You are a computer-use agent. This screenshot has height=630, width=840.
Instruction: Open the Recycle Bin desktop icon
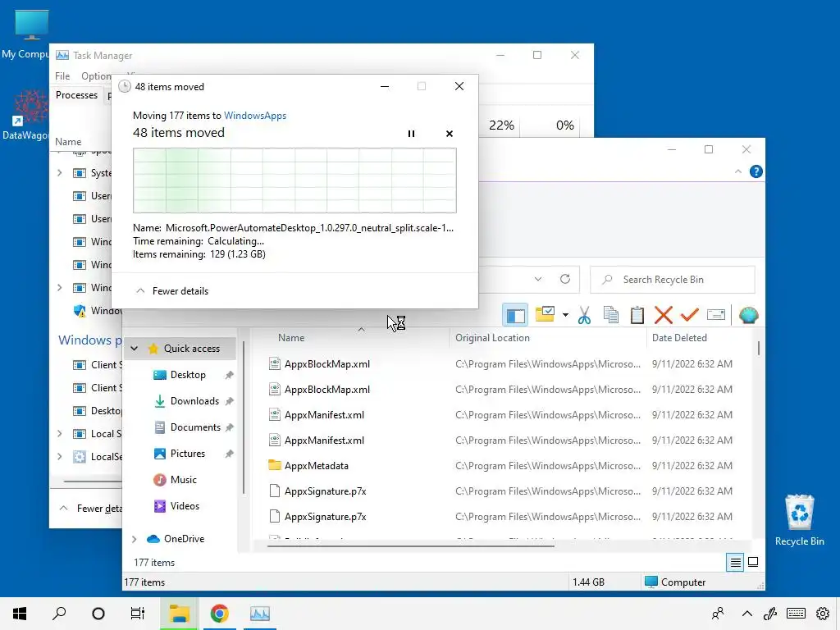pos(799,520)
